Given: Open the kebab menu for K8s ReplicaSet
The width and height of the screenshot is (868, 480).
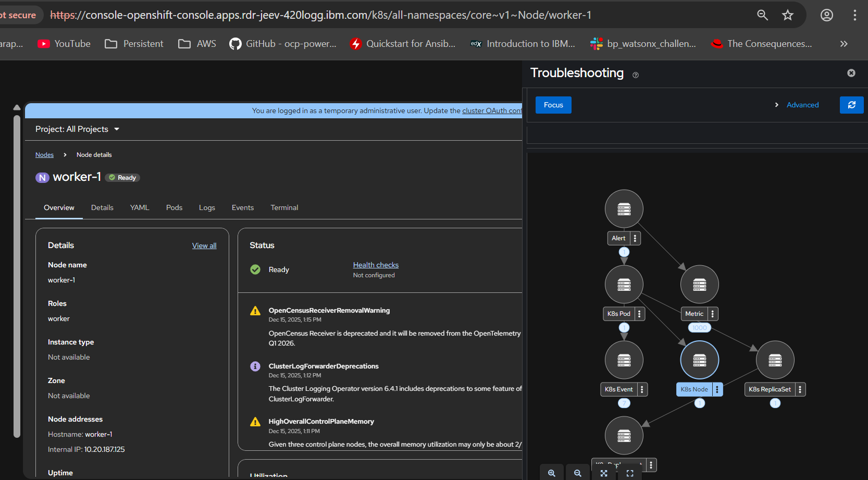Looking at the screenshot, I should tap(800, 389).
